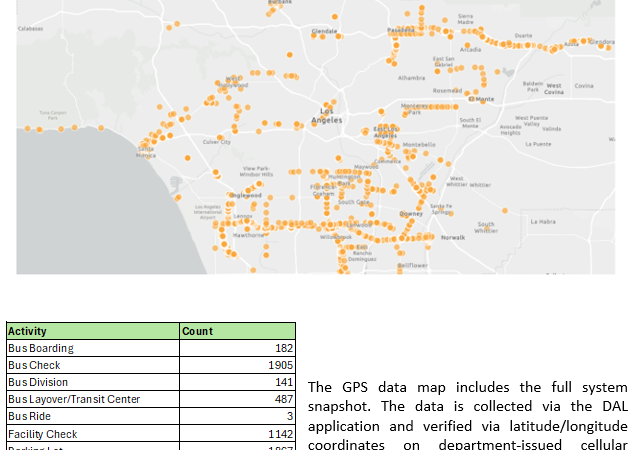Viewport: 640px width, 450px height.
Task: Click the Norwalk label on the map
Action: tap(453, 237)
